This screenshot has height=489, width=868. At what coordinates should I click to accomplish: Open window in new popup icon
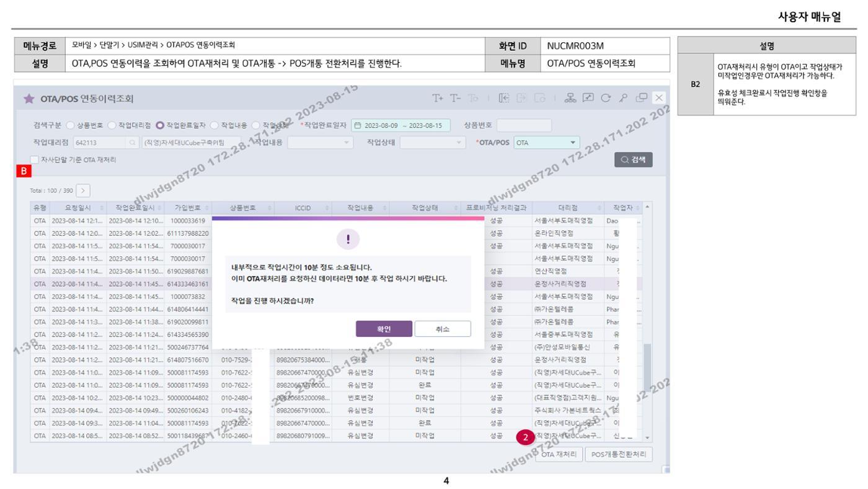[x=642, y=98]
